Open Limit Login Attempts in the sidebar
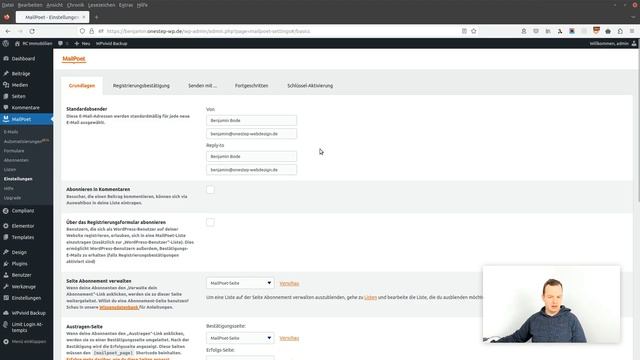The height and width of the screenshot is (360, 640). 27,327
